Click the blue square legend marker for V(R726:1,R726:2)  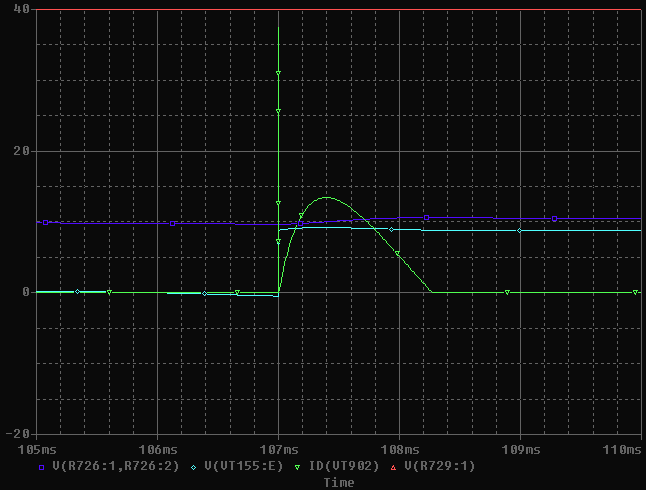(41, 467)
